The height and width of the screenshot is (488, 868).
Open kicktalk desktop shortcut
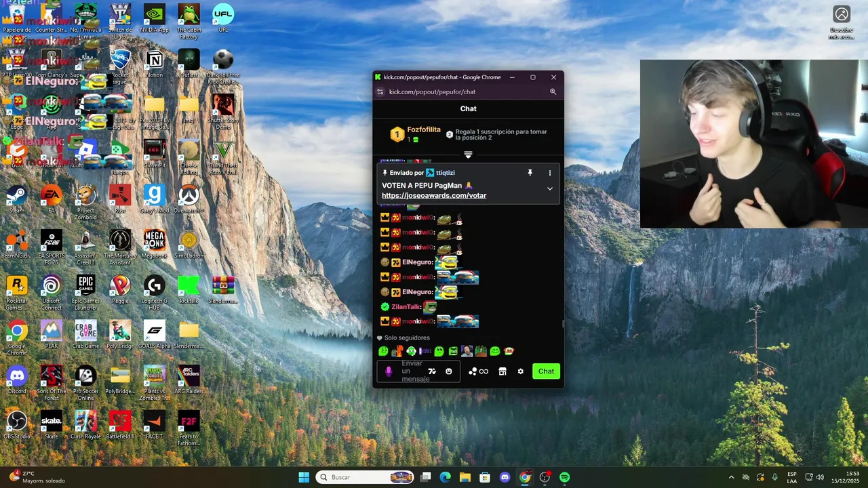click(189, 289)
